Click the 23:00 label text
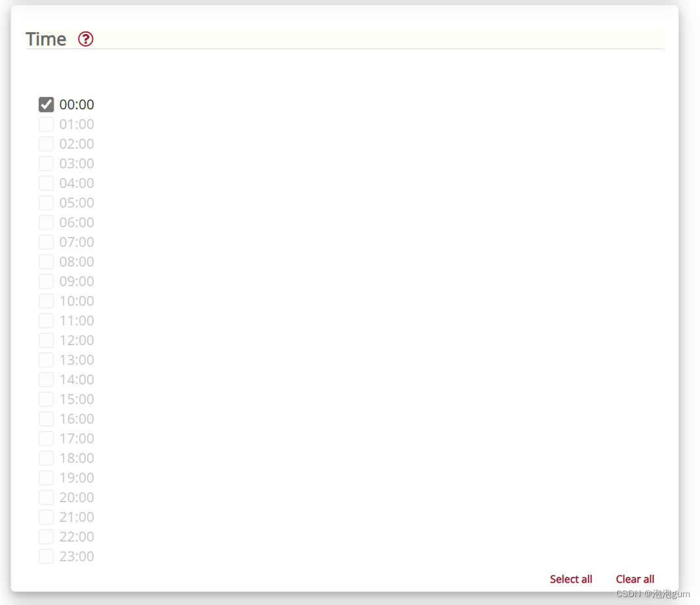This screenshot has width=700, height=605. 77,557
